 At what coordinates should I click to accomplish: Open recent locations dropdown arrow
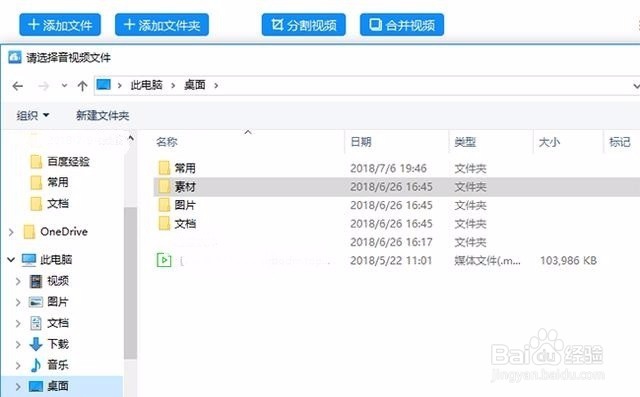64,86
